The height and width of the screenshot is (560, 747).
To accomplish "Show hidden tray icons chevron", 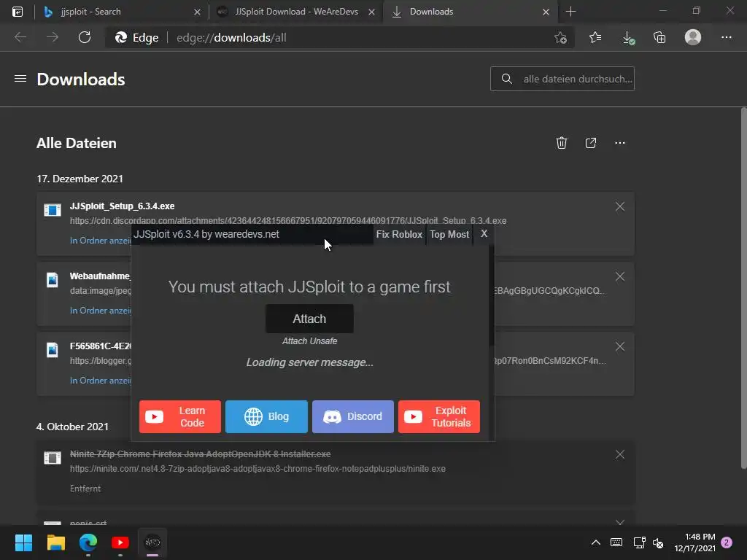I will [x=595, y=542].
